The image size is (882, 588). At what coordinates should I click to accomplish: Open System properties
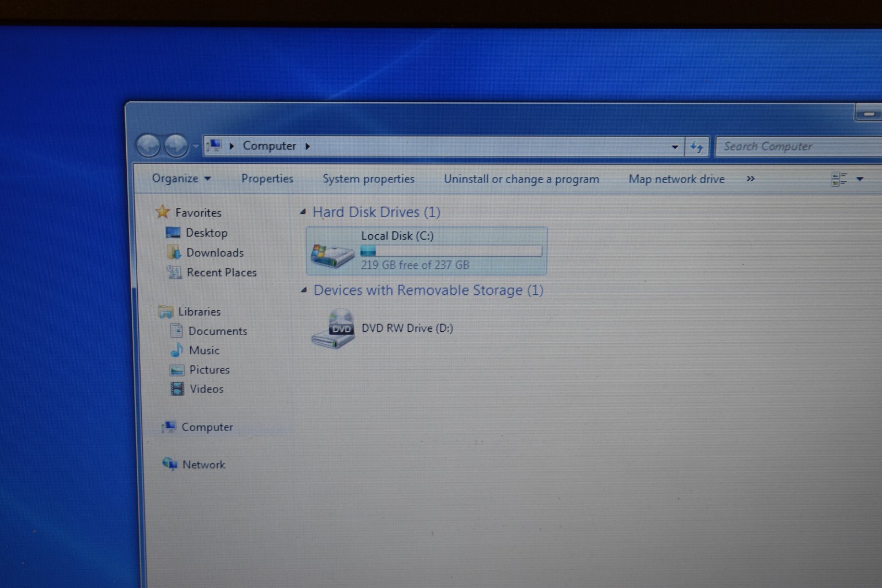(368, 179)
